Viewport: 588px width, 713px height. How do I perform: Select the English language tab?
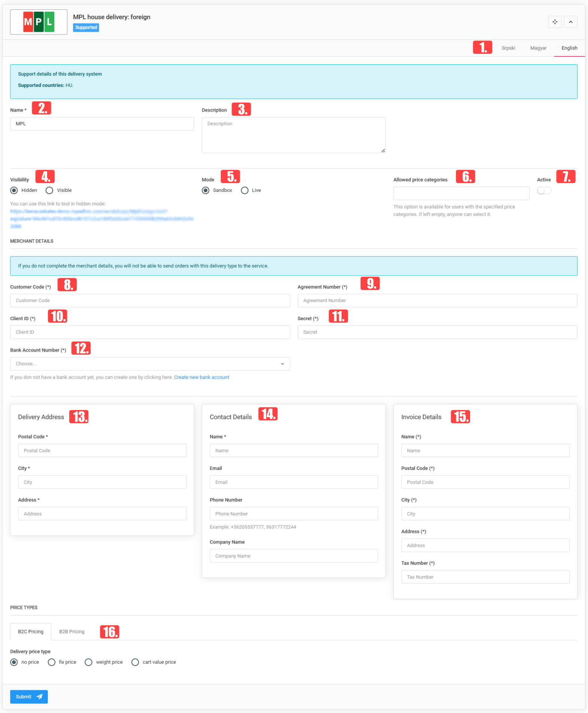[x=569, y=48]
